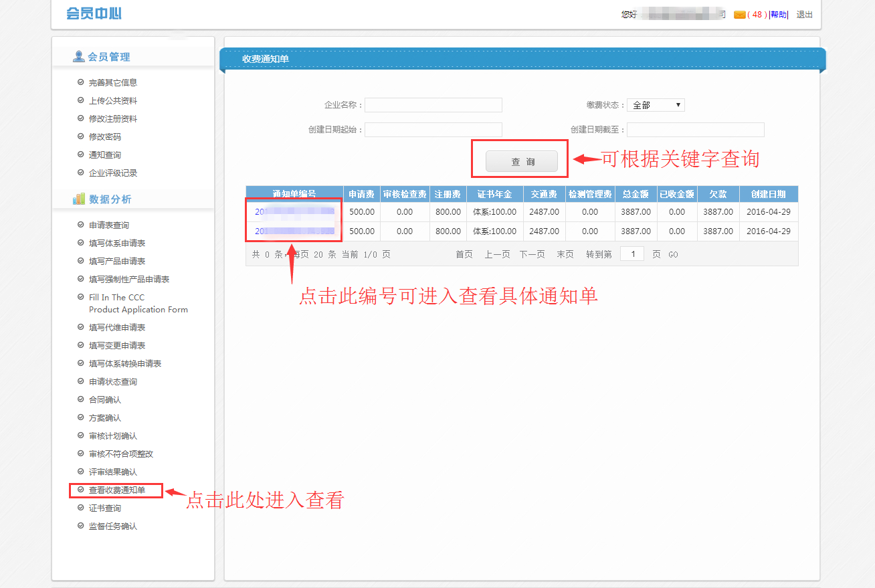Click bullet icon beside 完善其它信息
The width and height of the screenshot is (875, 588).
pos(81,82)
